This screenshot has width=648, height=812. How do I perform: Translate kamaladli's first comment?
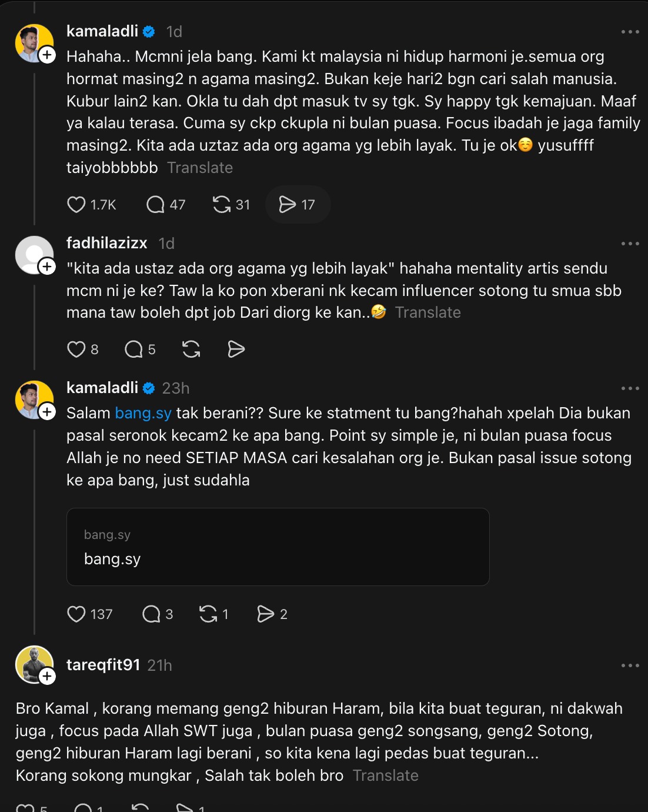tap(200, 168)
